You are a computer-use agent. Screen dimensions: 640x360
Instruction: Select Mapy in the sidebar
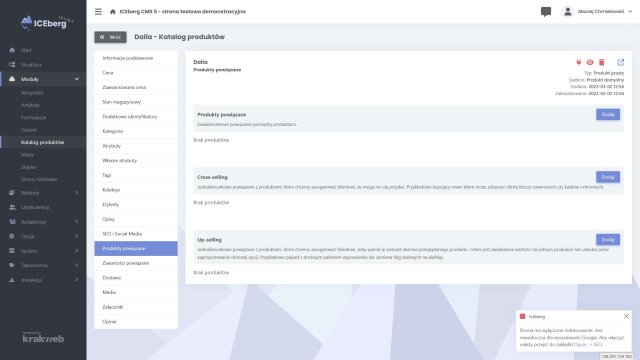tap(27, 155)
